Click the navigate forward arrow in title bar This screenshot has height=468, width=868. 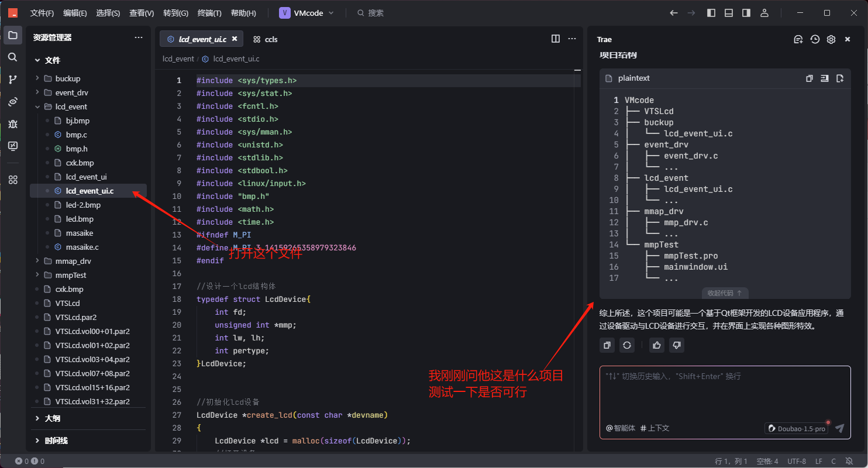691,13
